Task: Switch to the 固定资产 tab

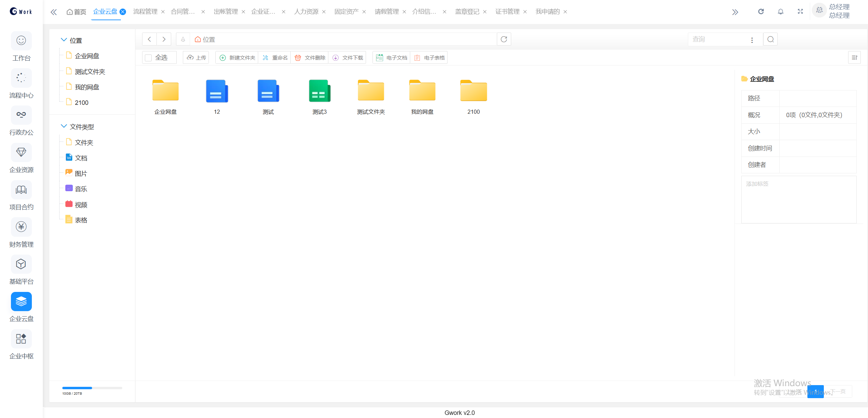Action: (347, 12)
